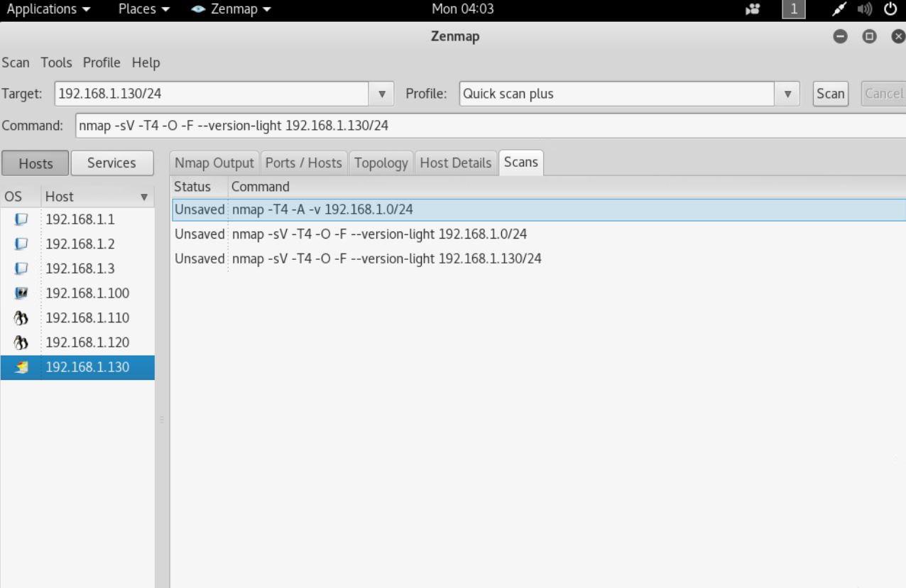906x588 pixels.
Task: Click the monitor OS icon next to 192.168.1.1
Action: point(20,219)
